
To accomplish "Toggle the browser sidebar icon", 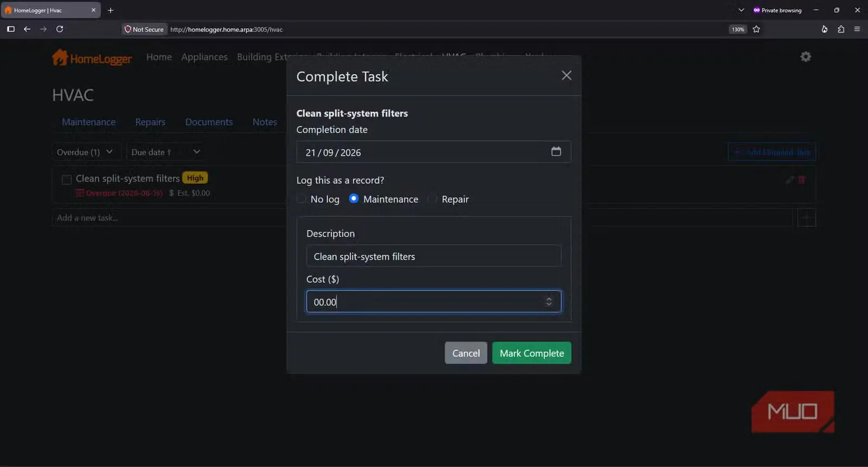I will click(11, 29).
